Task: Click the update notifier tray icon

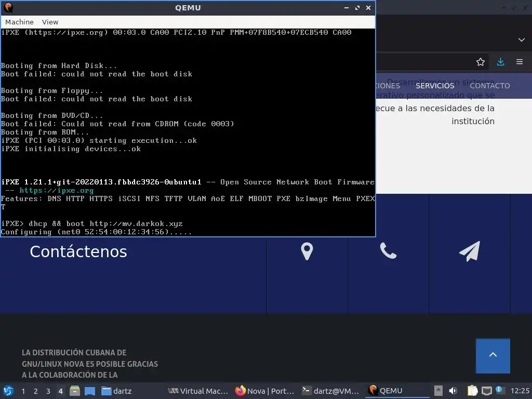Action: coord(499,390)
